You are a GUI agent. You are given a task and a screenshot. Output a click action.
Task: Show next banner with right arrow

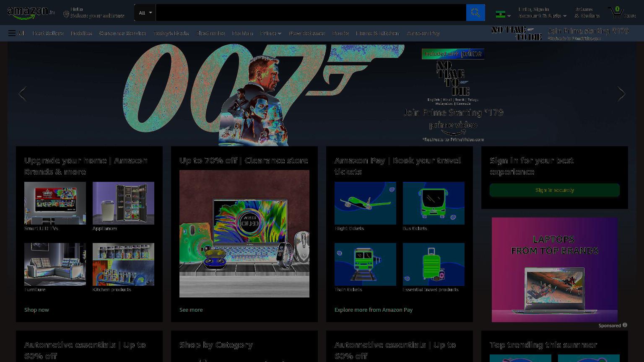[x=621, y=94]
